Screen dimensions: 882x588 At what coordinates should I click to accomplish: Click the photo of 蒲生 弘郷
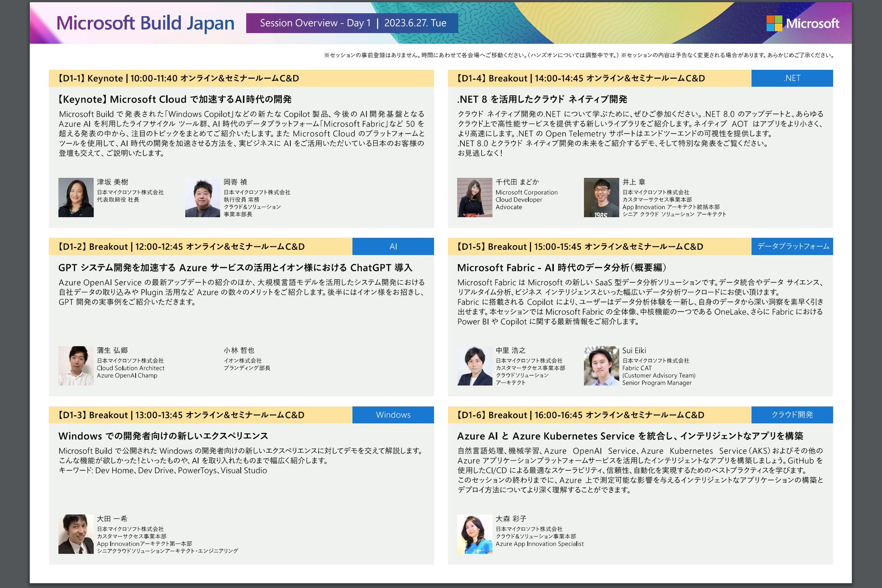(x=76, y=365)
